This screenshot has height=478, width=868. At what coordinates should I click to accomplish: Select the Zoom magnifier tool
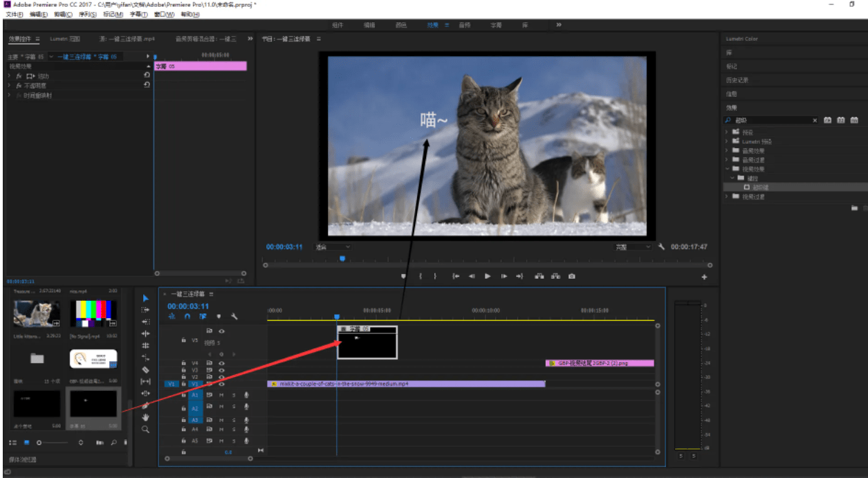tap(145, 429)
